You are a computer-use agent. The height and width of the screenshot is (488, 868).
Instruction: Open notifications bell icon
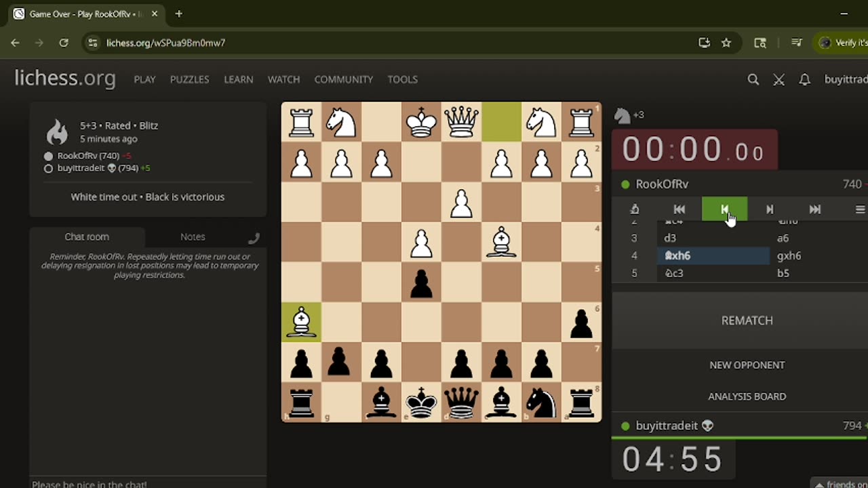[x=804, y=79]
